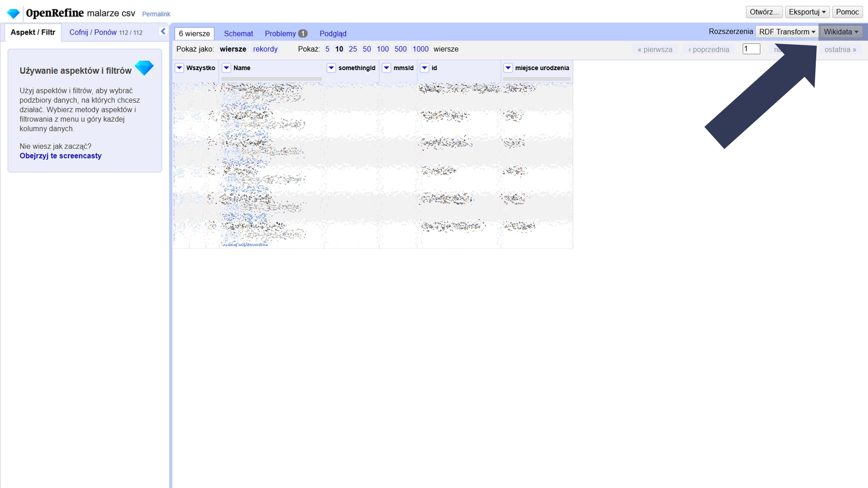Open miejsce urodzenia column menu arrow
This screenshot has height=488, width=868.
(x=508, y=68)
